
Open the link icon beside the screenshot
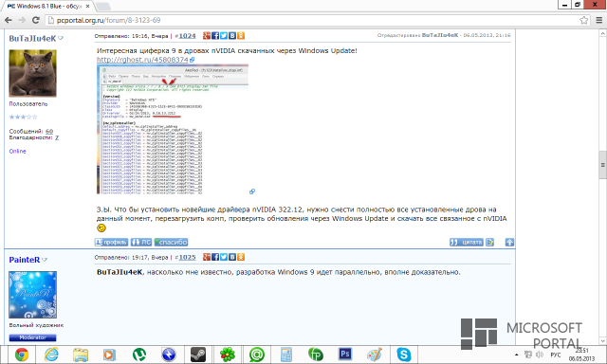point(252,191)
